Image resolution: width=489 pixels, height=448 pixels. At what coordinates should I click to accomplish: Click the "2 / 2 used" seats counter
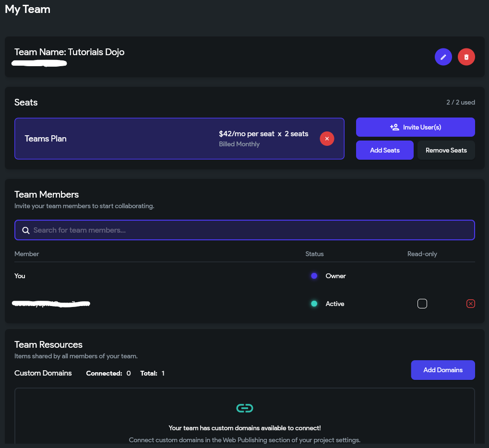(460, 102)
